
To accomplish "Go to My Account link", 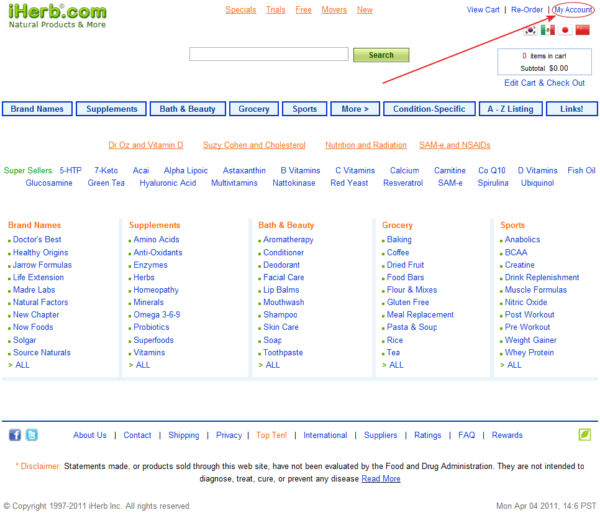I will point(573,10).
